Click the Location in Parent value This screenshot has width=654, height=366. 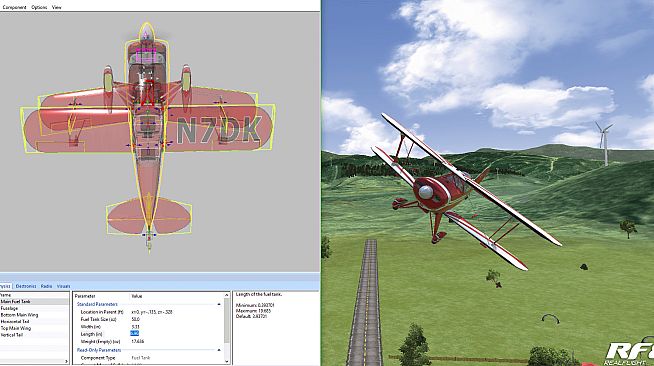pos(152,312)
